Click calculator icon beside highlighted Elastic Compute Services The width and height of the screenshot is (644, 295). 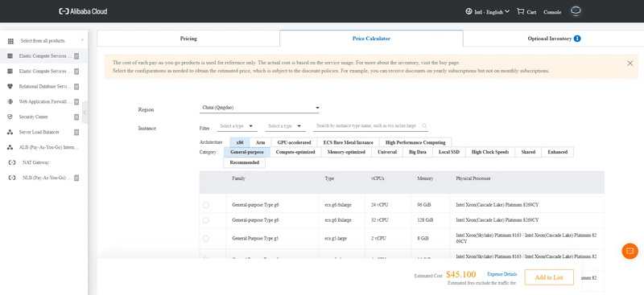click(76, 55)
